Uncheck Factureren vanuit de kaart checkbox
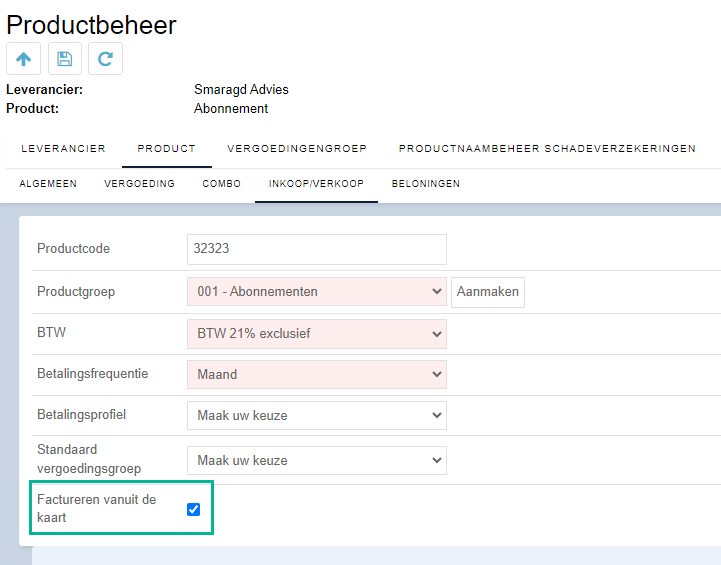The image size is (721, 565). point(194,509)
